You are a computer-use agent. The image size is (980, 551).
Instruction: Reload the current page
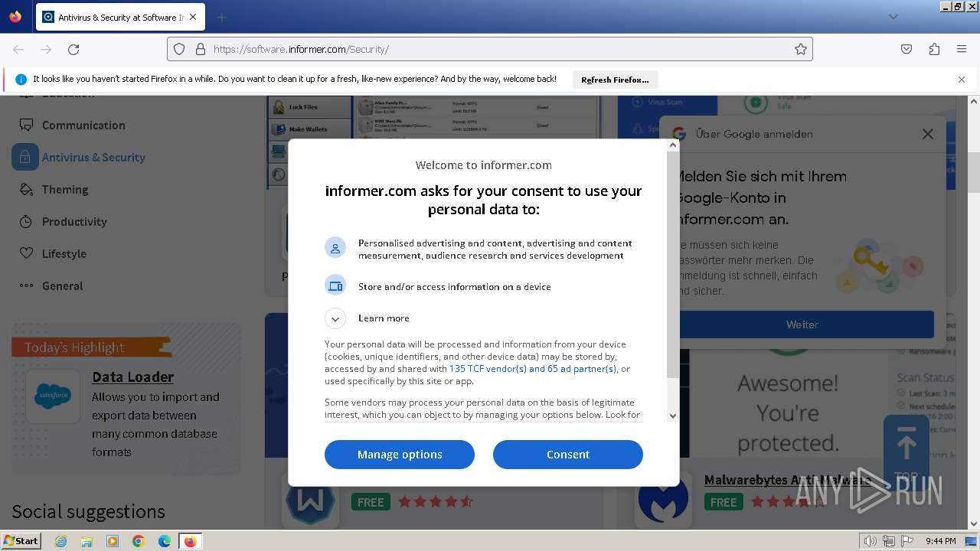pos(73,49)
